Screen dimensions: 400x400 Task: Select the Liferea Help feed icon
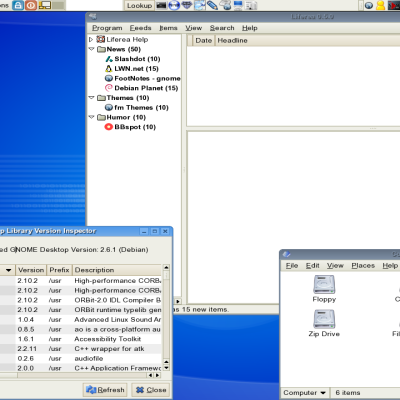click(x=101, y=39)
